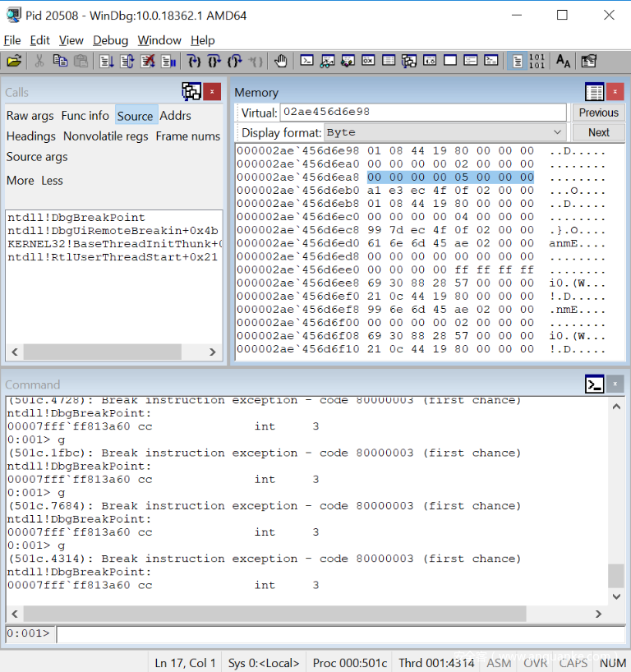Open the Calls panel's menu icon

191,92
